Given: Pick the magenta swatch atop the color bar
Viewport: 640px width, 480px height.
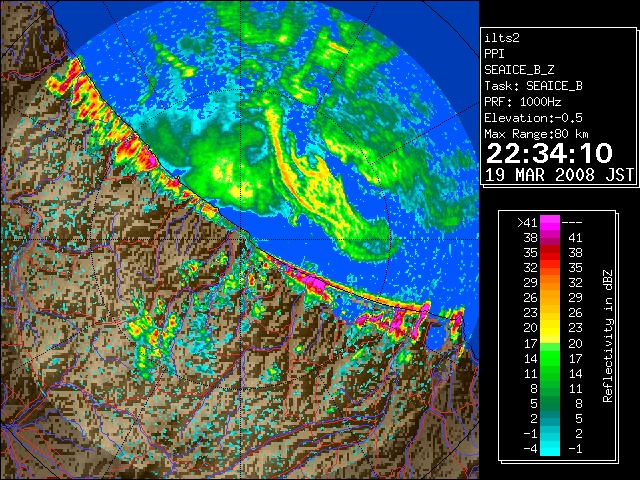Looking at the screenshot, I should (x=550, y=222).
